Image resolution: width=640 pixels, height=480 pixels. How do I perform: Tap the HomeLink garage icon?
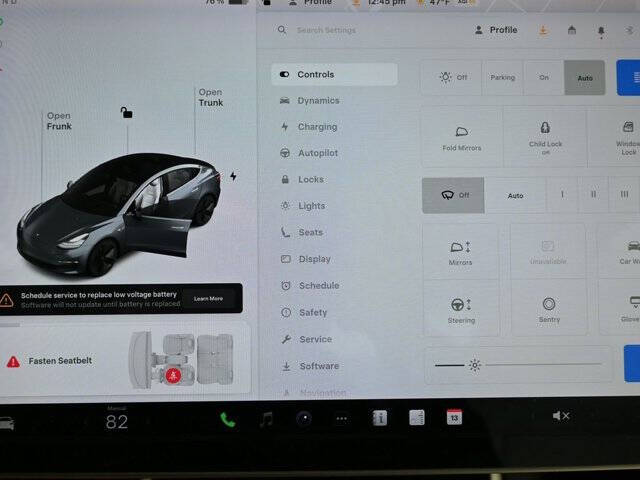click(572, 30)
